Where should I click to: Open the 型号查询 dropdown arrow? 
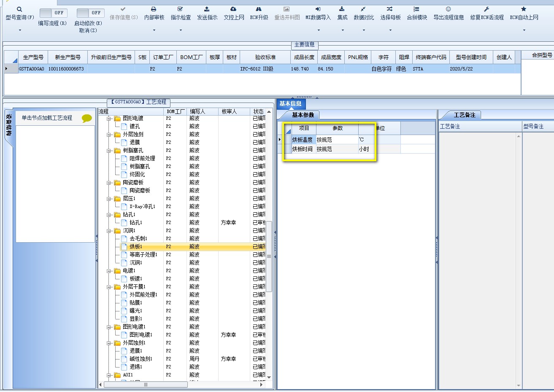tap(19, 30)
